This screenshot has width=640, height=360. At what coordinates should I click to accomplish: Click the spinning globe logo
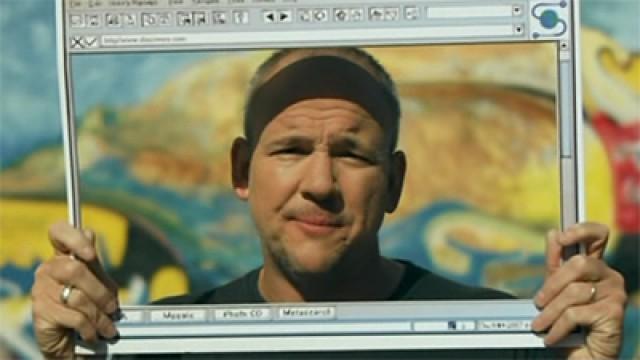(549, 19)
